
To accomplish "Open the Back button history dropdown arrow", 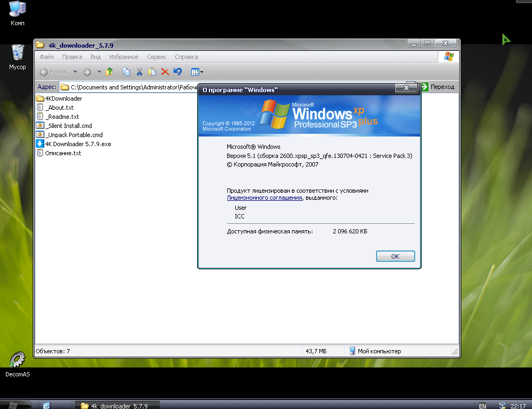I will point(76,72).
